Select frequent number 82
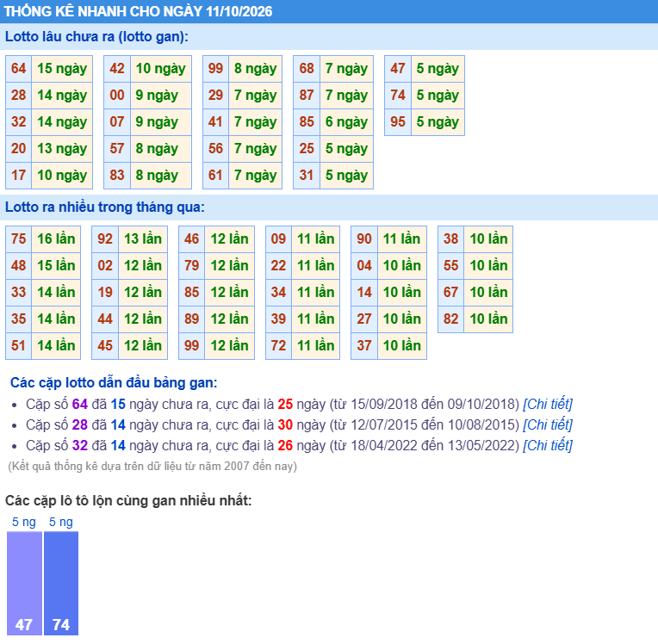 (451, 319)
